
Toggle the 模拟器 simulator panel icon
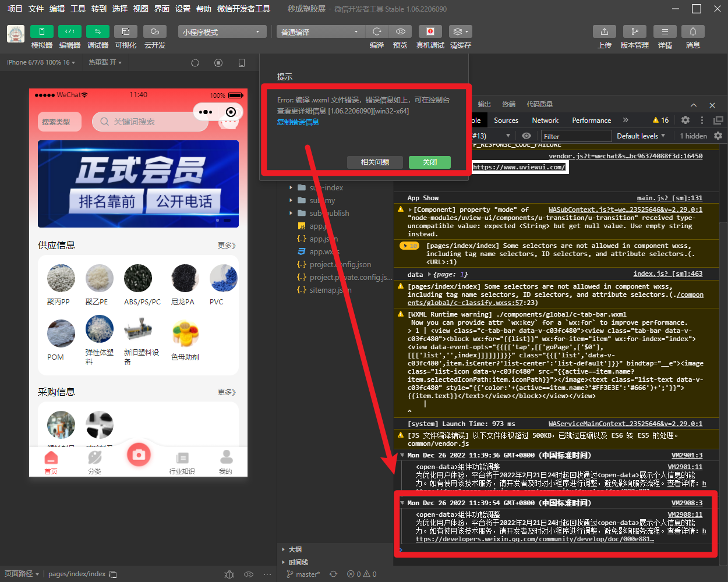pos(42,31)
